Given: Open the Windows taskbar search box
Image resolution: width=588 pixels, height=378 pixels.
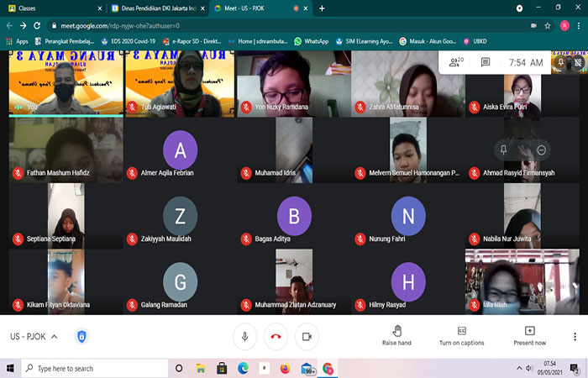Looking at the screenshot, I should 92,368.
